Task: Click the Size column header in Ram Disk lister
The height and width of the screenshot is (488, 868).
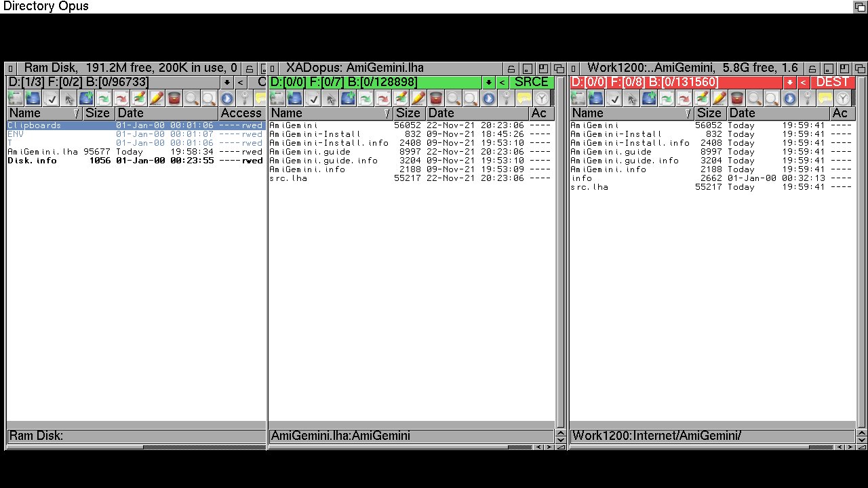Action: 98,113
